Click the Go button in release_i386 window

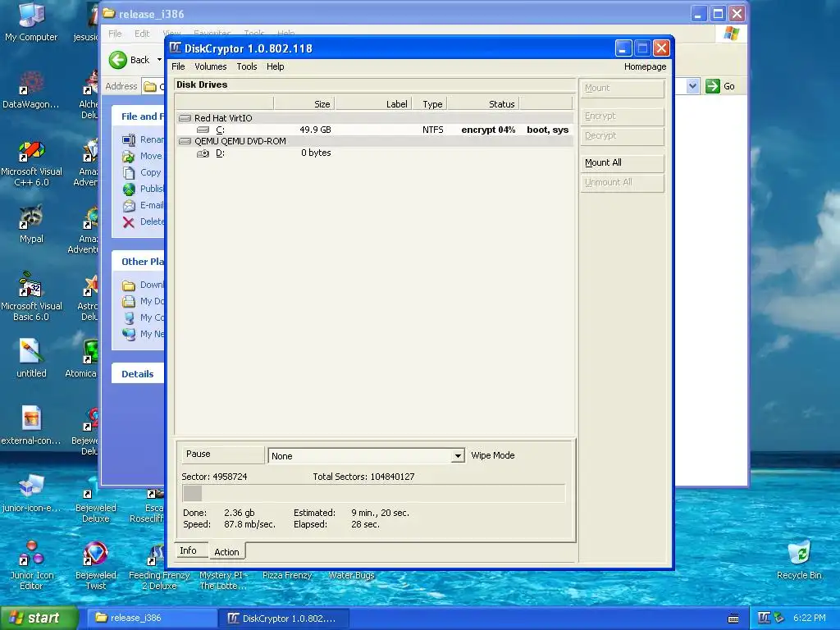(x=720, y=85)
